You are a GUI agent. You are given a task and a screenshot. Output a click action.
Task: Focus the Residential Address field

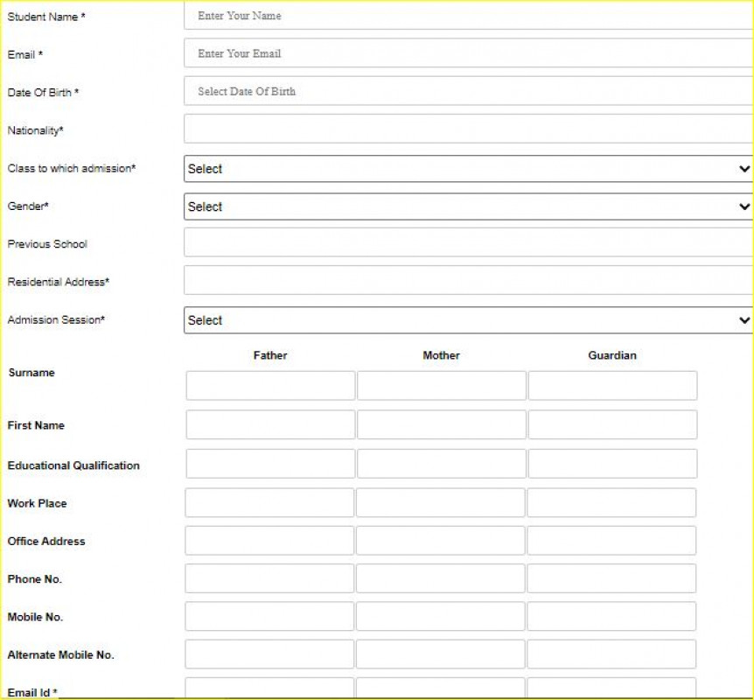468,280
